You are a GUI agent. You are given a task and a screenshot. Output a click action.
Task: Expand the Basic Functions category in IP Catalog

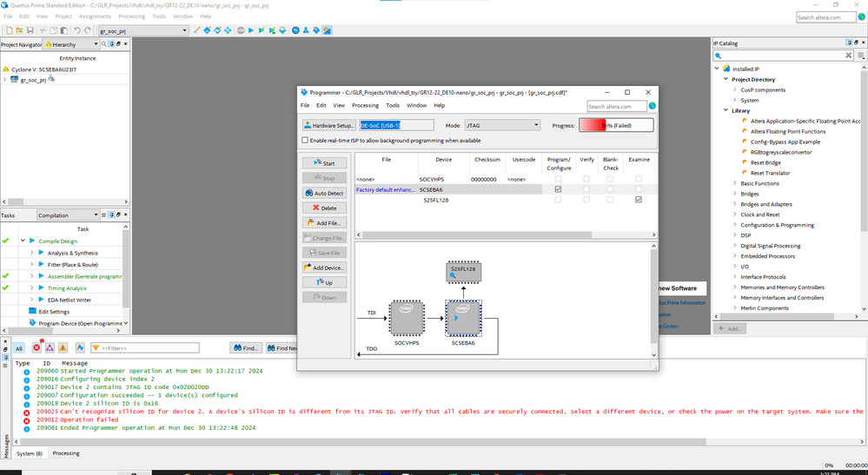(x=734, y=183)
